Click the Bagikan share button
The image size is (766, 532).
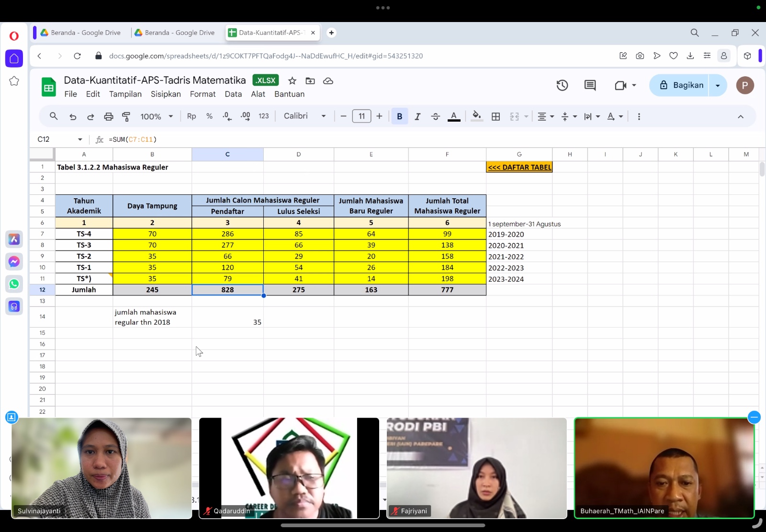[x=681, y=85]
